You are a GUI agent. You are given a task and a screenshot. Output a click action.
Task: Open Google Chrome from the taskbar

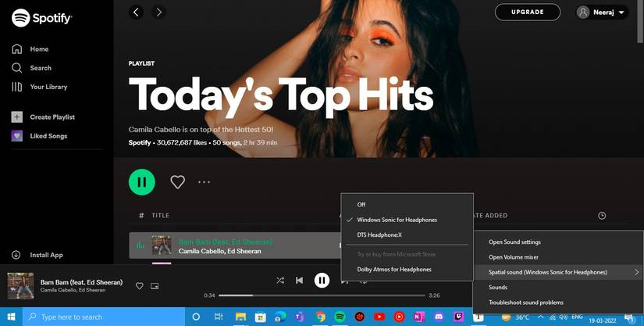coord(320,317)
